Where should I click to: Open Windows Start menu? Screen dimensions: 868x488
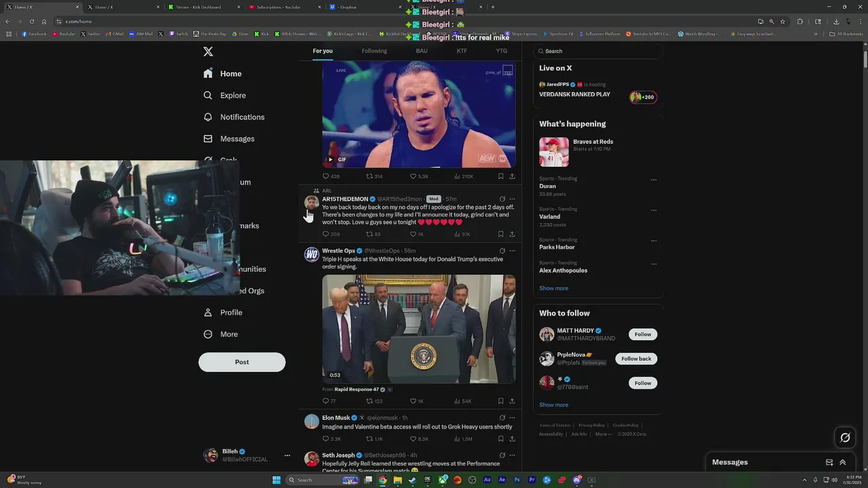tap(277, 480)
